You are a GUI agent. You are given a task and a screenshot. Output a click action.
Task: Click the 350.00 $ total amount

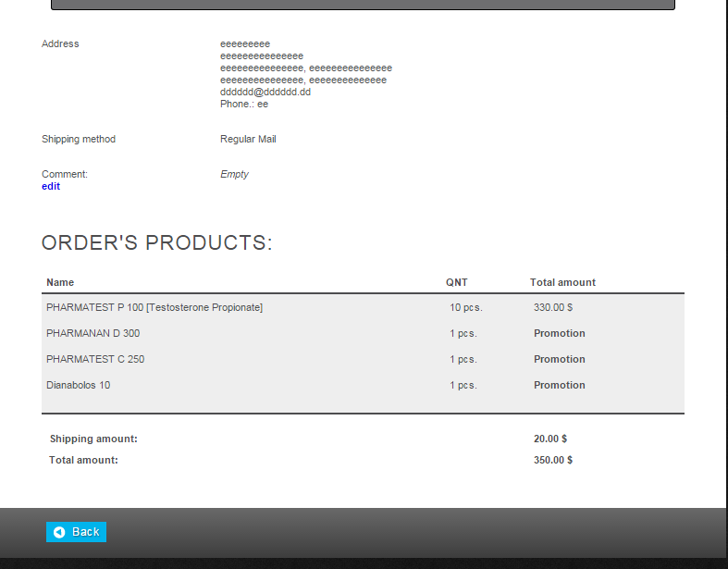coord(553,460)
